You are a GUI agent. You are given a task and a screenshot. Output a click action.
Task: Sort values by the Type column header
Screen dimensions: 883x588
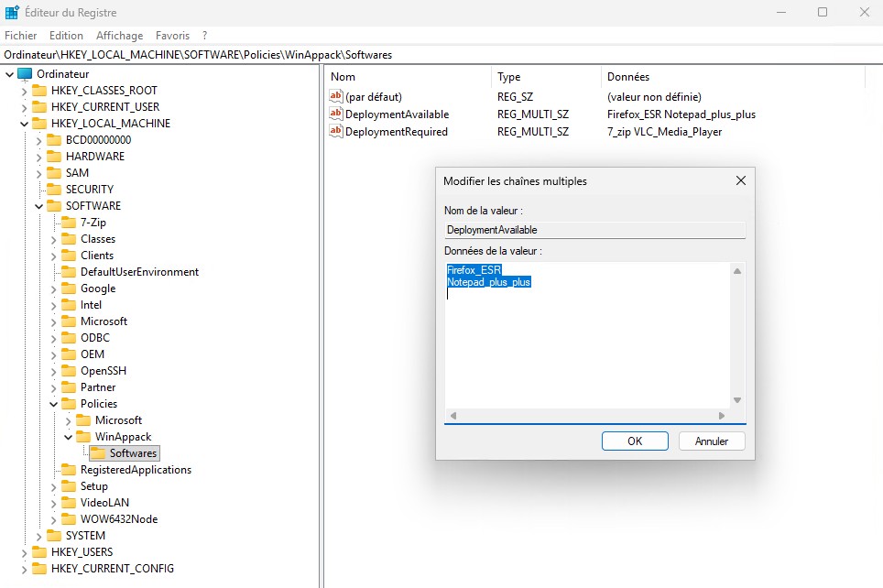[547, 77]
